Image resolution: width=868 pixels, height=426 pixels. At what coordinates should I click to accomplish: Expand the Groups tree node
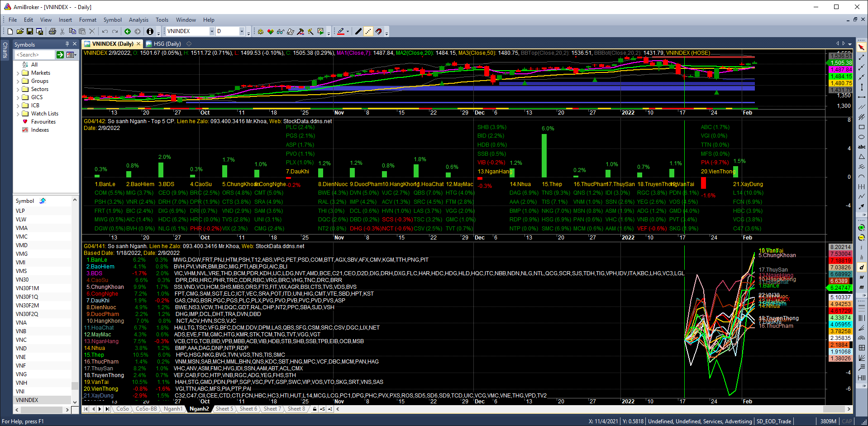(18, 81)
